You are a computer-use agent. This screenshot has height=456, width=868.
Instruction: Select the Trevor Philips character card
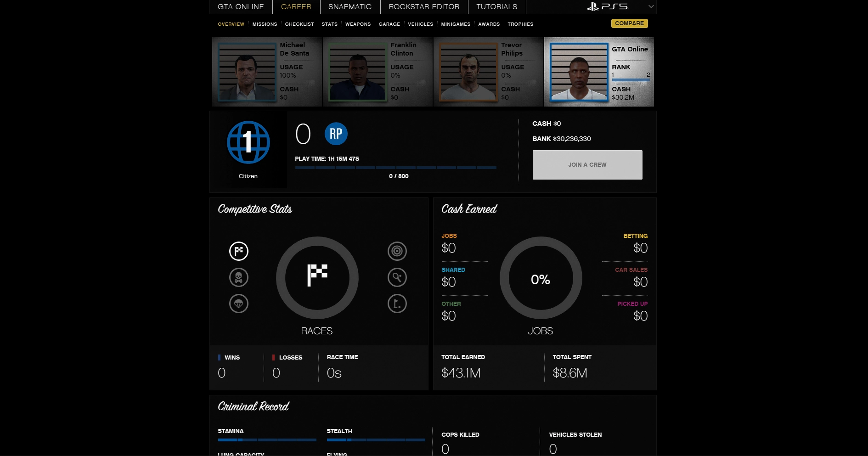click(489, 72)
